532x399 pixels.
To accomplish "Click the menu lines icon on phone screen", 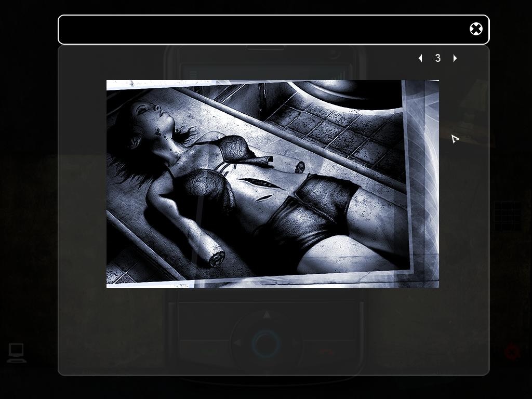I will [193, 75].
